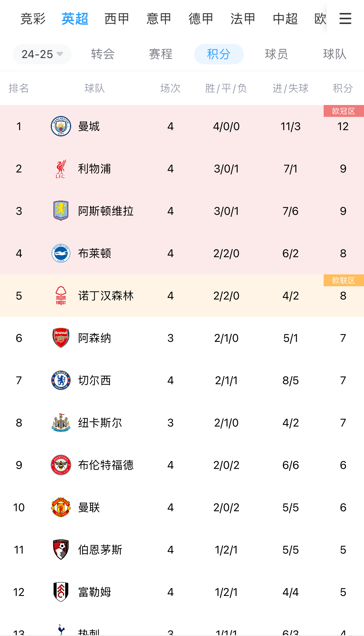Image resolution: width=364 pixels, height=636 pixels.
Task: Expand the season selector chevron
Action: point(59,54)
